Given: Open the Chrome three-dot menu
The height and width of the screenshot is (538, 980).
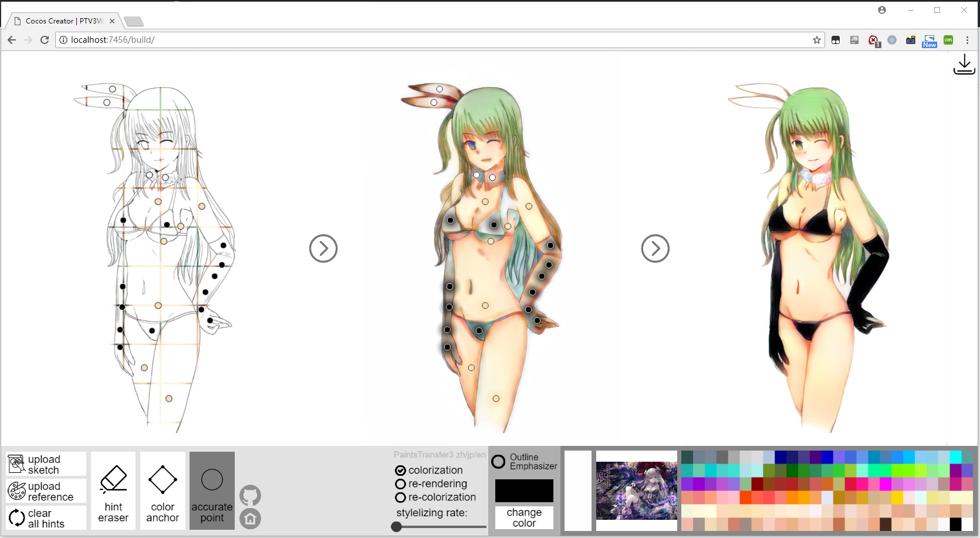Looking at the screenshot, I should click(x=967, y=40).
